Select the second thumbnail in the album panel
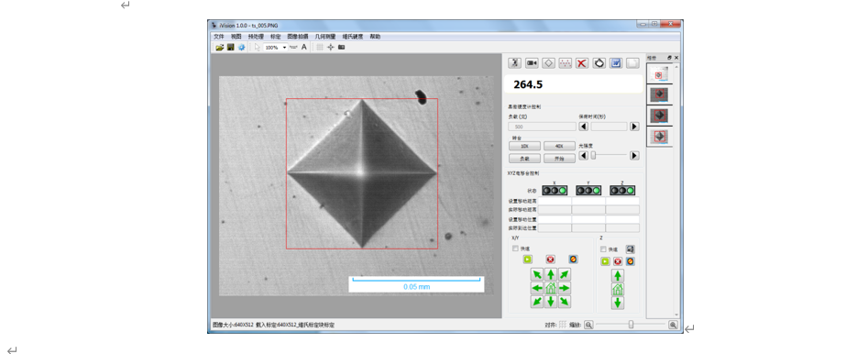Viewport: 868px width, 354px height. 659,94
